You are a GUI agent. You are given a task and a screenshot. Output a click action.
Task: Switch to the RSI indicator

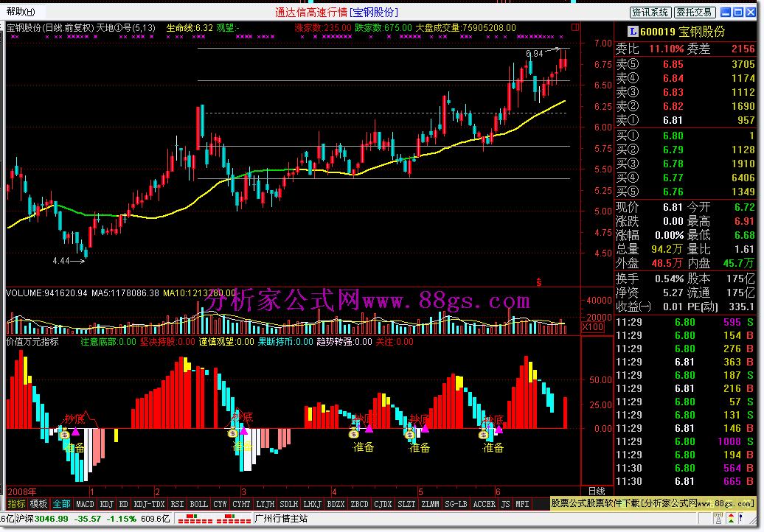(x=177, y=504)
